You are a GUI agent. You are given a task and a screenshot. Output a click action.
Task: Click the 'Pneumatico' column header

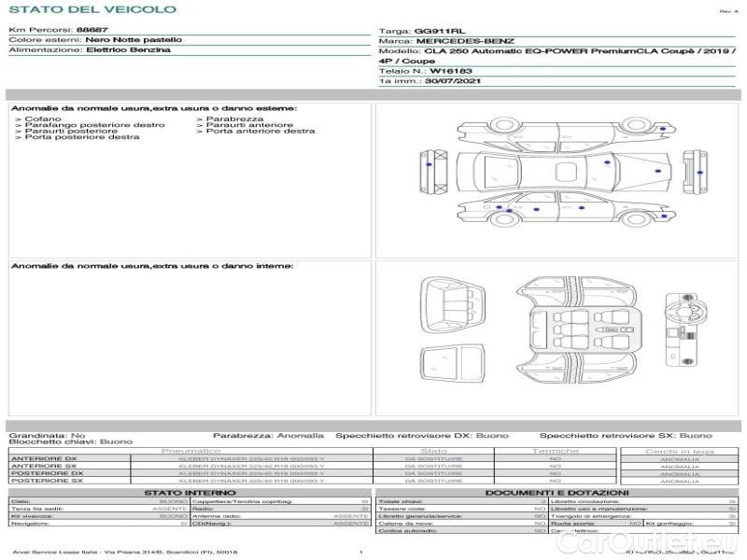(252, 451)
